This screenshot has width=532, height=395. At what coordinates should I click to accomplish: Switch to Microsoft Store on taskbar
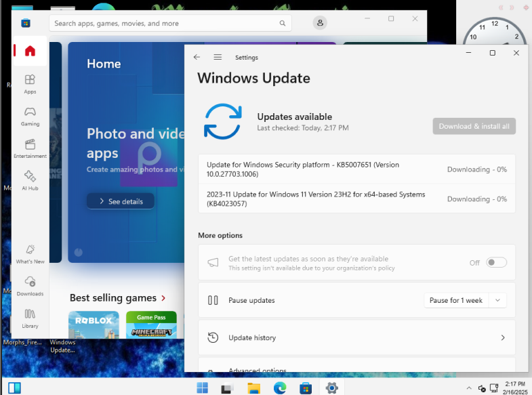pyautogui.click(x=306, y=388)
